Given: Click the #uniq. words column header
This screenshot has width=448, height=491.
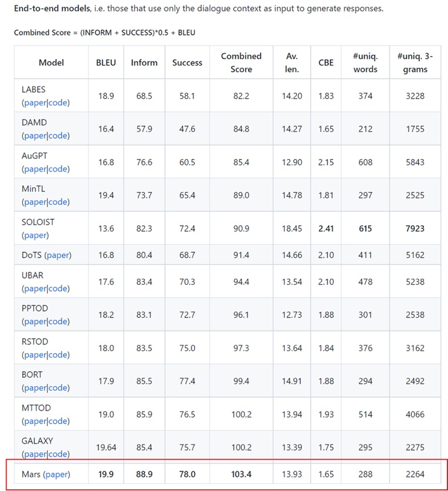Looking at the screenshot, I should tap(366, 63).
